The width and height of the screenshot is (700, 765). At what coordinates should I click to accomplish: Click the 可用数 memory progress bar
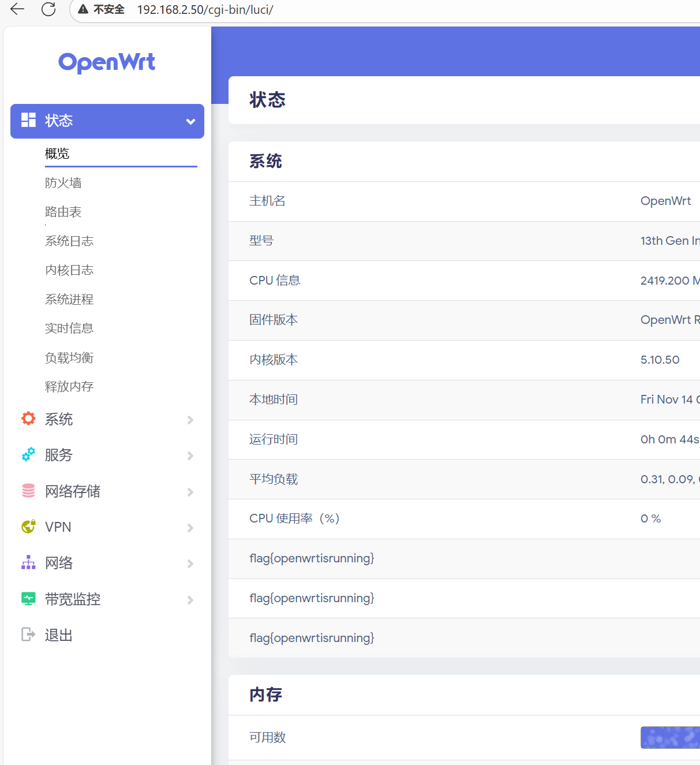pos(669,737)
